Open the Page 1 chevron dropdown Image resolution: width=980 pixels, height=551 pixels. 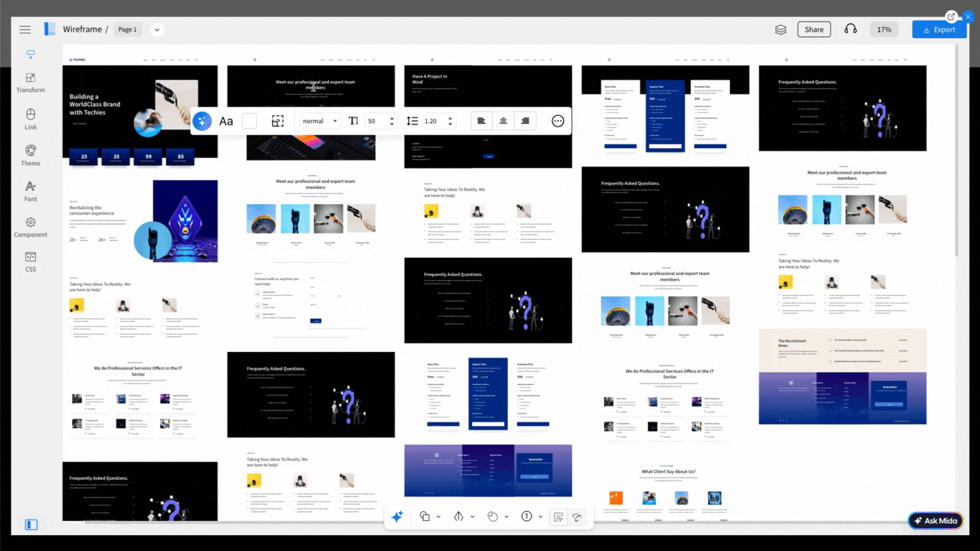157,29
